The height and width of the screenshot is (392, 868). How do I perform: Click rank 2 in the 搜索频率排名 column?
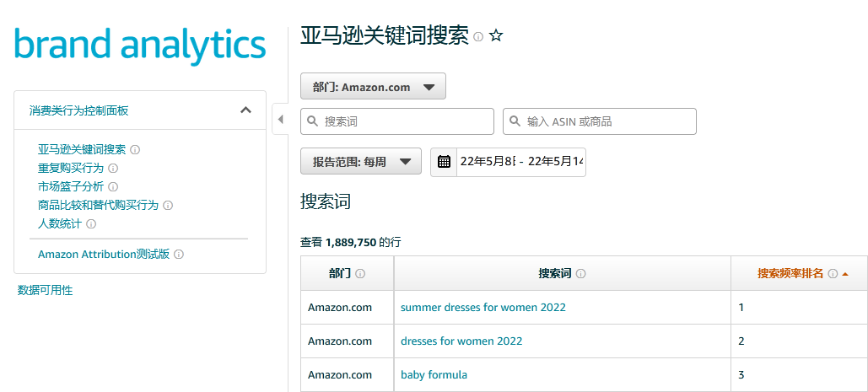pyautogui.click(x=741, y=341)
